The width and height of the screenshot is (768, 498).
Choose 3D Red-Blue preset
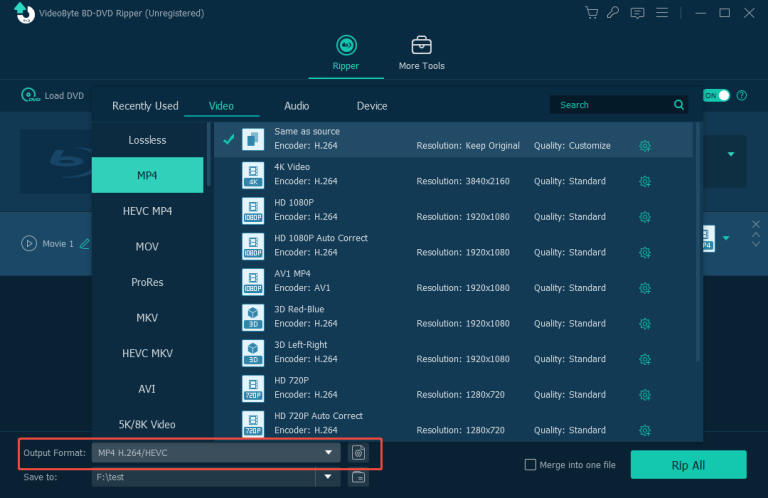pyautogui.click(x=454, y=317)
